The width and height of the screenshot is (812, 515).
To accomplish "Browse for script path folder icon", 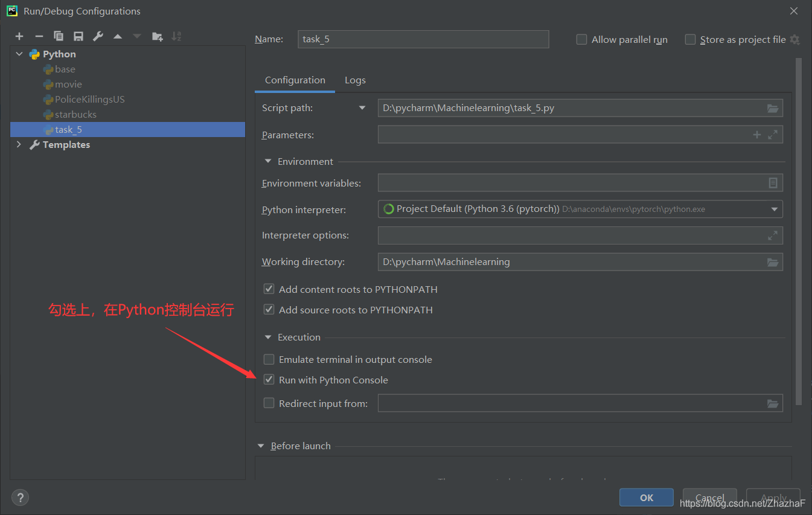I will coord(773,108).
